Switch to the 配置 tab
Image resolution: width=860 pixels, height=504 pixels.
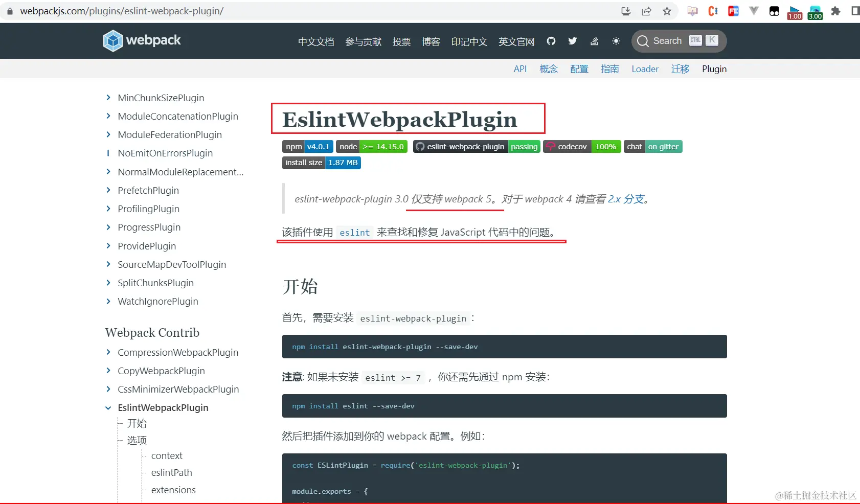[579, 69]
